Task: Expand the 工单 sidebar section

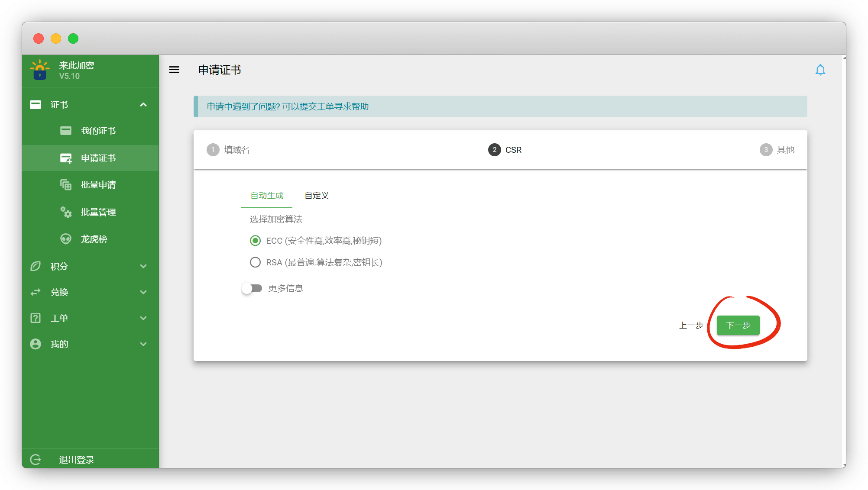Action: coord(143,318)
